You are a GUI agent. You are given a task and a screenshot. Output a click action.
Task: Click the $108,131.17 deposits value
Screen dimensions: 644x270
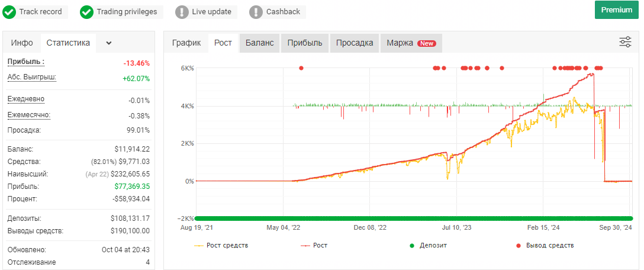pyautogui.click(x=130, y=218)
